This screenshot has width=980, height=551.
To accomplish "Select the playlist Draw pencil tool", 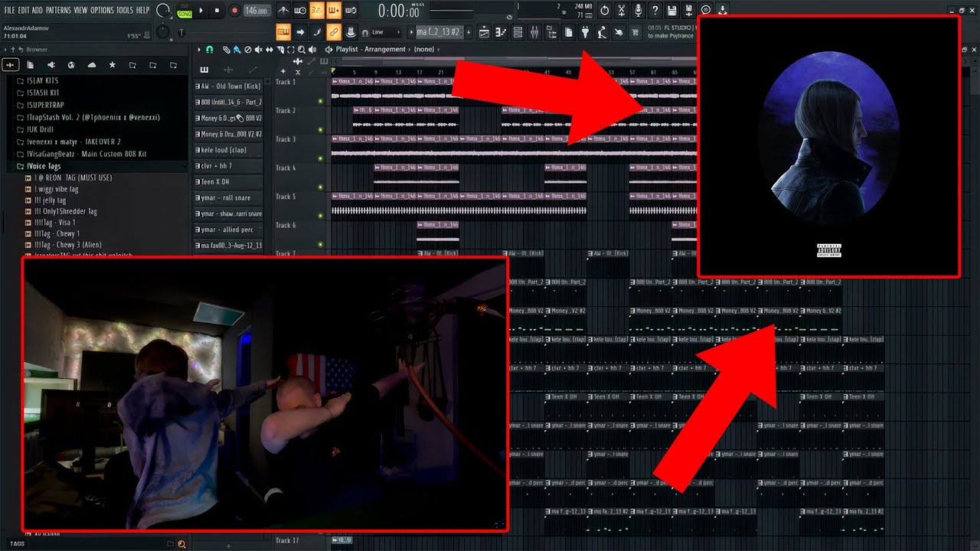I will 227,49.
